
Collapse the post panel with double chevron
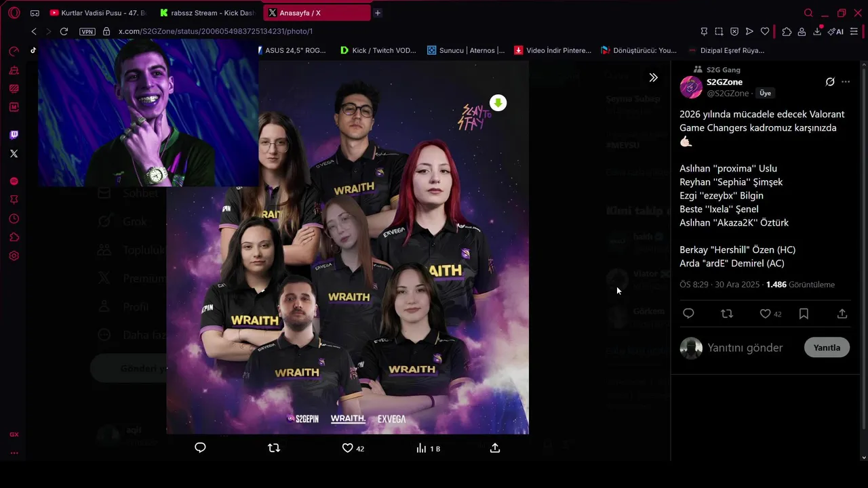(653, 78)
